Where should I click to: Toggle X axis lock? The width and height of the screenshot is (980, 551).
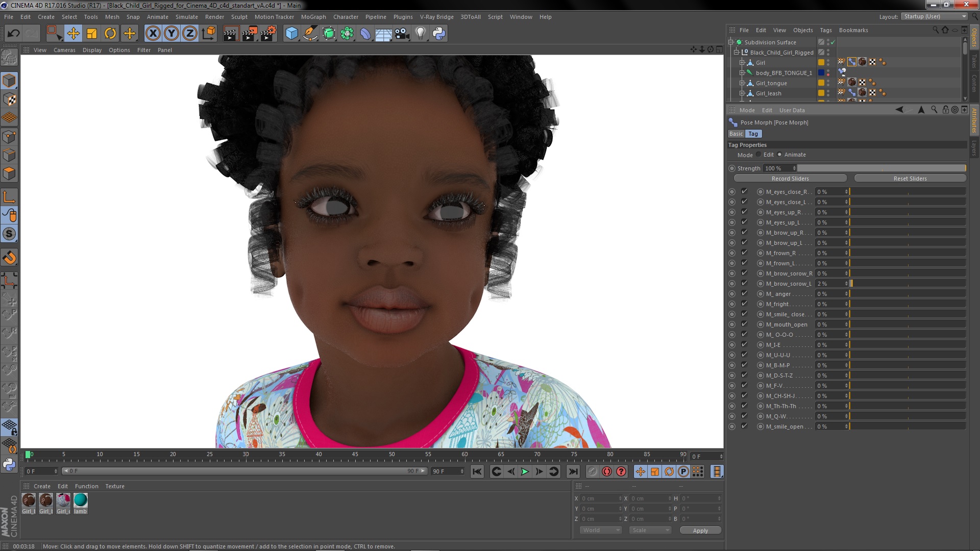(x=153, y=34)
